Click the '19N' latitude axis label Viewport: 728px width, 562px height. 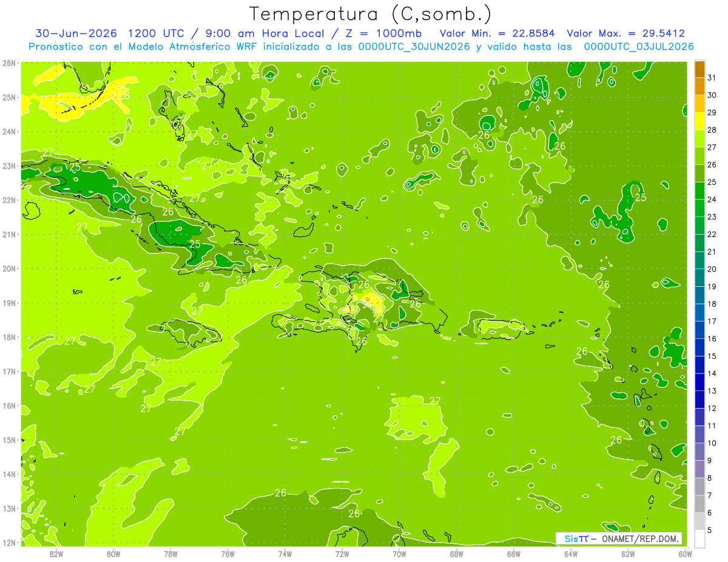click(x=8, y=303)
